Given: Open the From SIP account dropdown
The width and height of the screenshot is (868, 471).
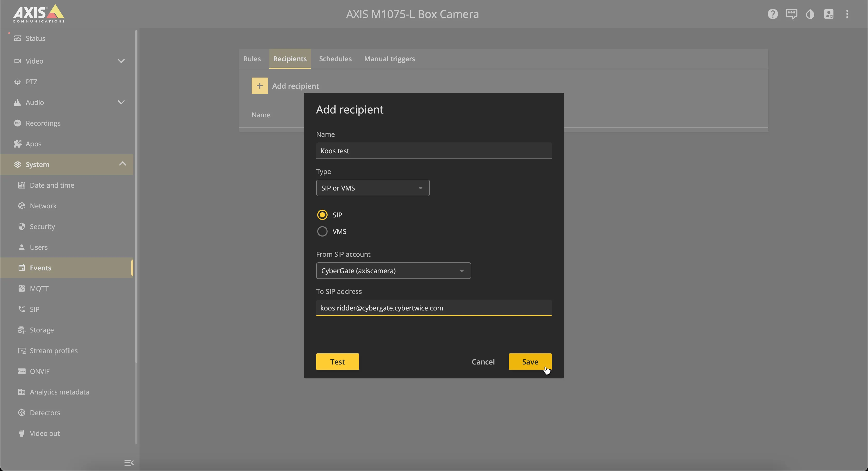Looking at the screenshot, I should click(x=393, y=271).
